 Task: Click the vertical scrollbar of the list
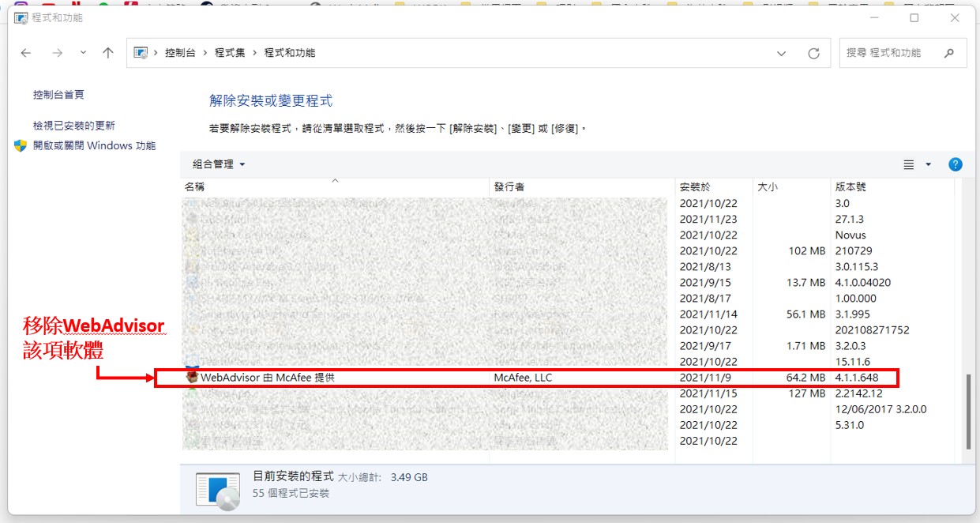(x=967, y=411)
